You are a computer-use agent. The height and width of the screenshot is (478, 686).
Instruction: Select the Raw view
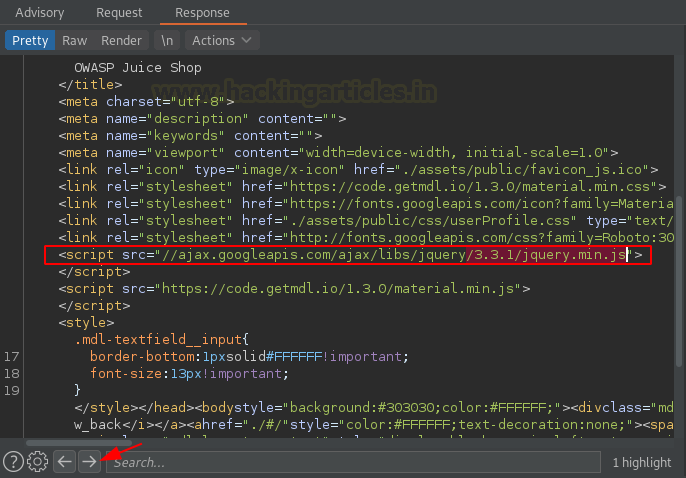pyautogui.click(x=74, y=40)
